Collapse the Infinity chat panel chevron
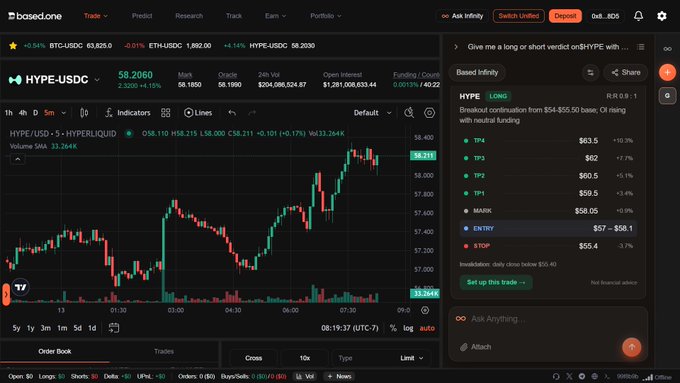This screenshot has width=680, height=383. point(456,47)
